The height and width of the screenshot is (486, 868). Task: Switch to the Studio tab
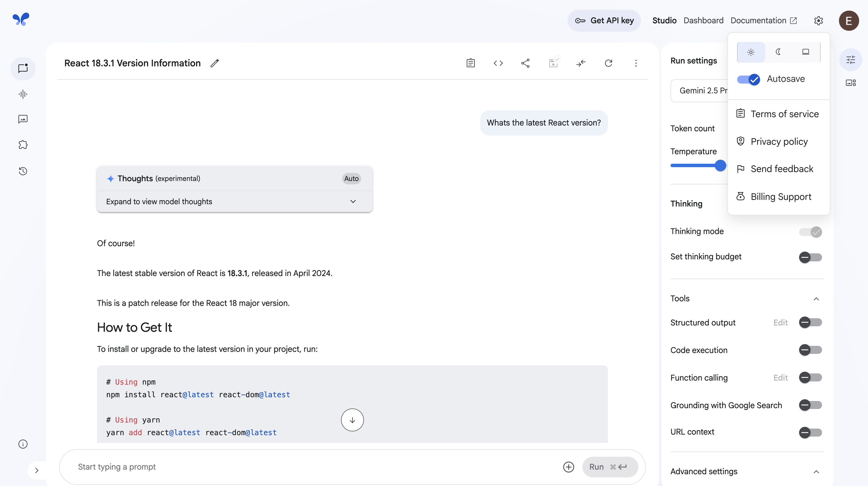point(664,21)
